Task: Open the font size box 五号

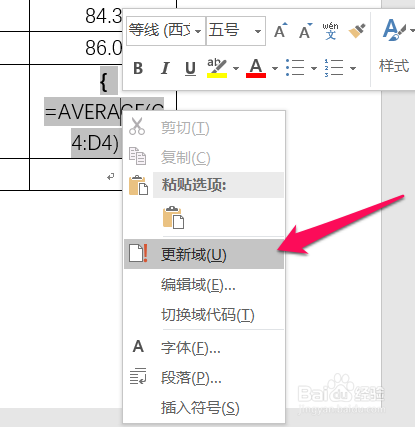Action: point(236,31)
